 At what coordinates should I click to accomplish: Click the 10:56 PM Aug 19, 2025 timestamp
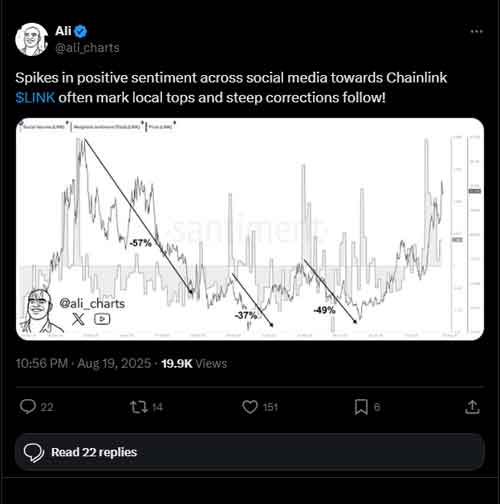83,363
